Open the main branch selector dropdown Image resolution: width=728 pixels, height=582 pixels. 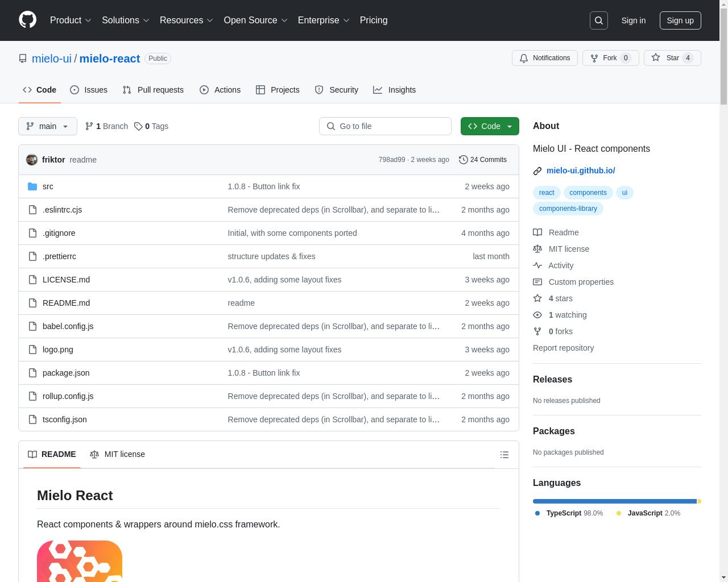(x=48, y=126)
